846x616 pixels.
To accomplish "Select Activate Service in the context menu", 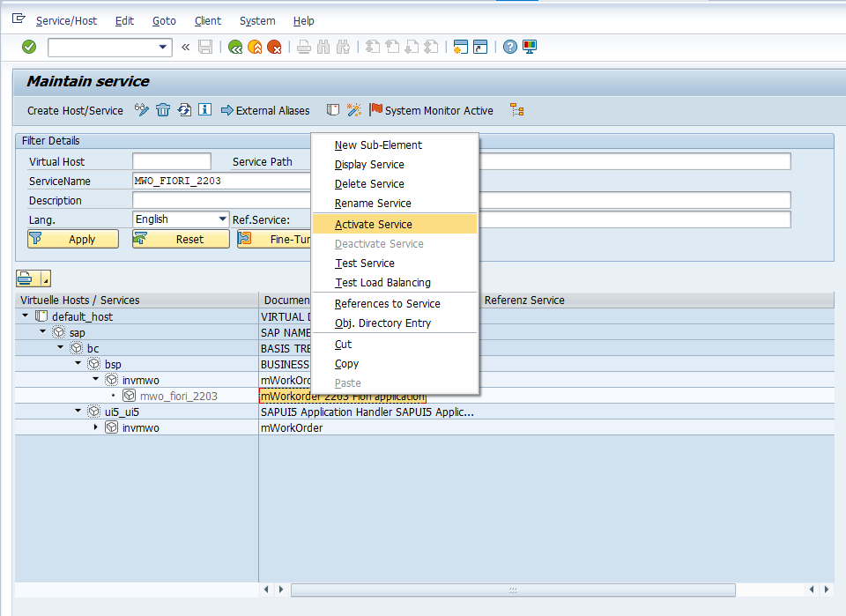I will click(374, 225).
